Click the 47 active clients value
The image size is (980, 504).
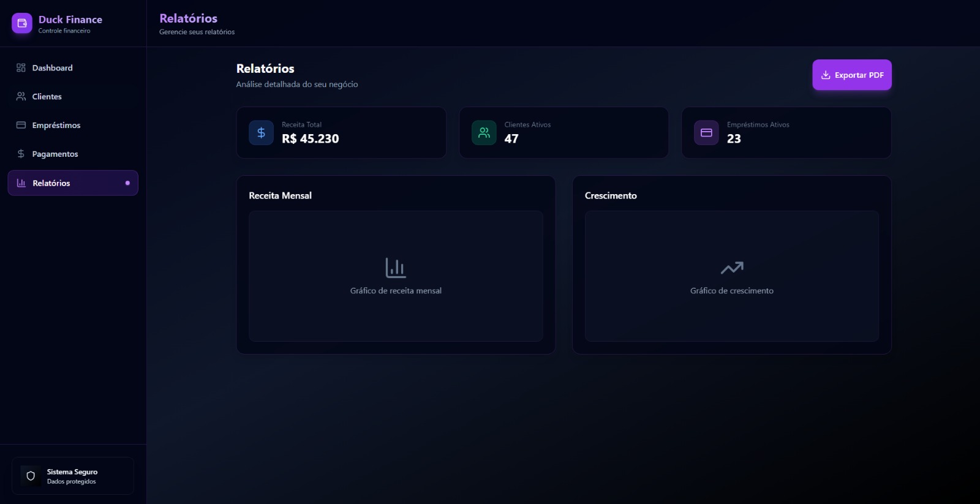tap(511, 139)
